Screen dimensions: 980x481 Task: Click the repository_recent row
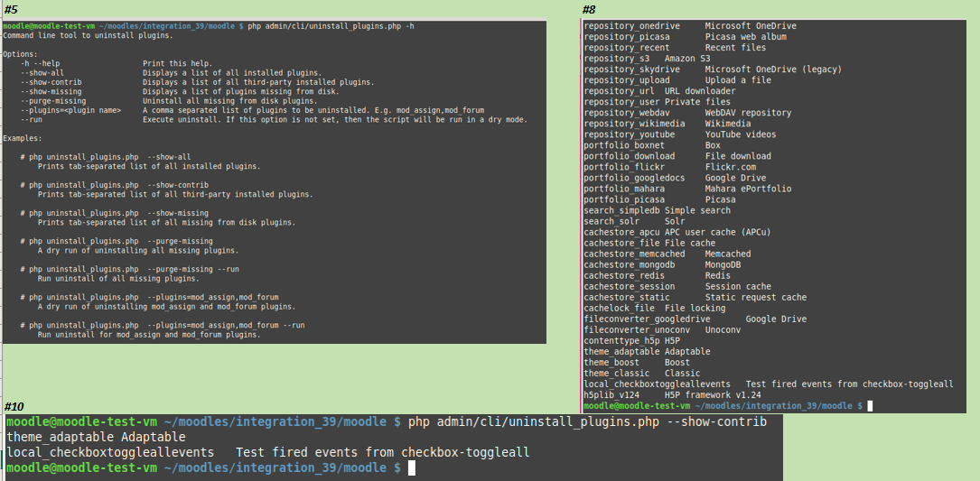[675, 48]
